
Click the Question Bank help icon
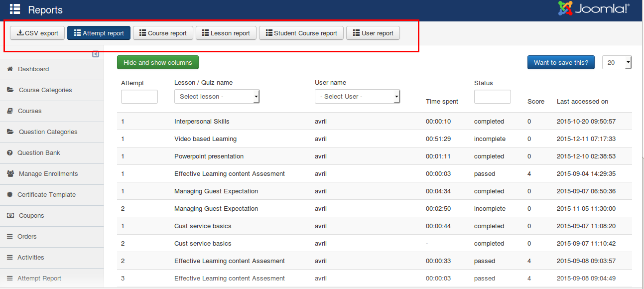[9, 153]
